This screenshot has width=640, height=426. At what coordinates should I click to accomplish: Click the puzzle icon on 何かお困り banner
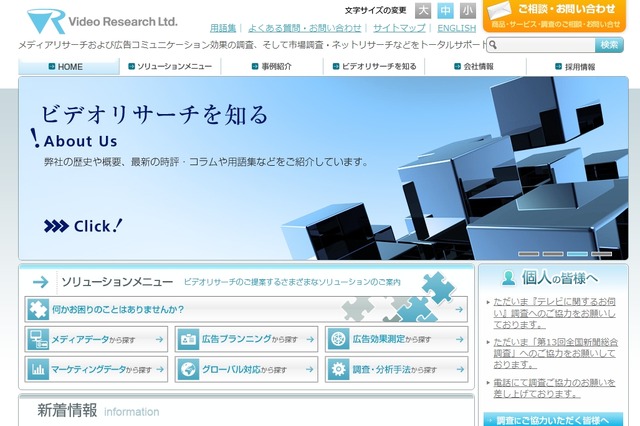coord(38,309)
